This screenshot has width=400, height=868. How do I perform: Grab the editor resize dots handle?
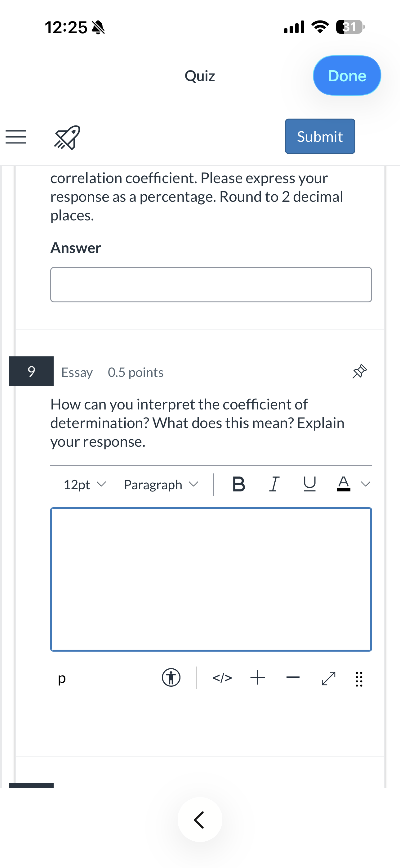pyautogui.click(x=359, y=679)
